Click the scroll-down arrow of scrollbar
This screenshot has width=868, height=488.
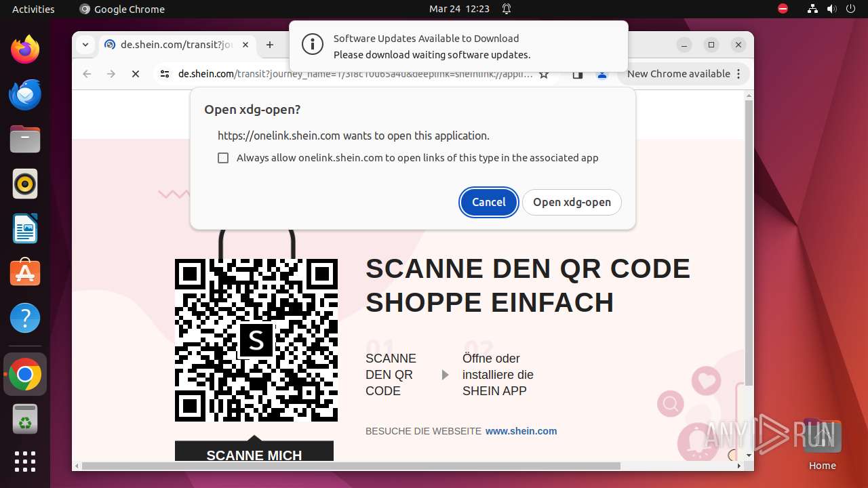[749, 455]
